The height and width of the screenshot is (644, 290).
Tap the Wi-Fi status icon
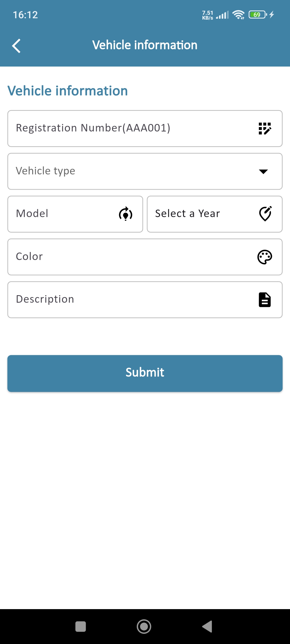click(x=238, y=14)
